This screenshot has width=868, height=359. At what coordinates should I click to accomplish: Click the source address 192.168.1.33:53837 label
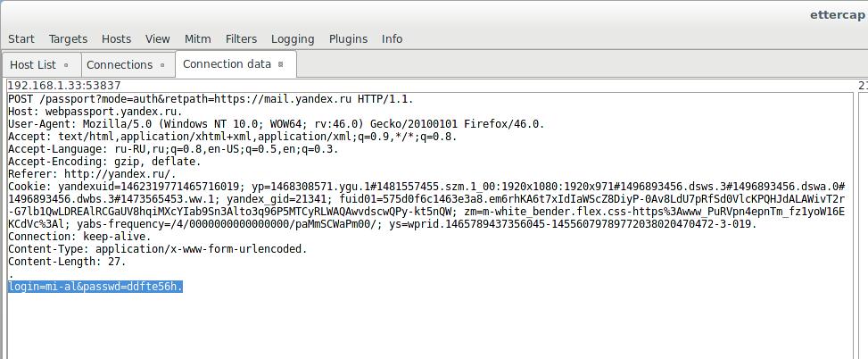[x=63, y=86]
